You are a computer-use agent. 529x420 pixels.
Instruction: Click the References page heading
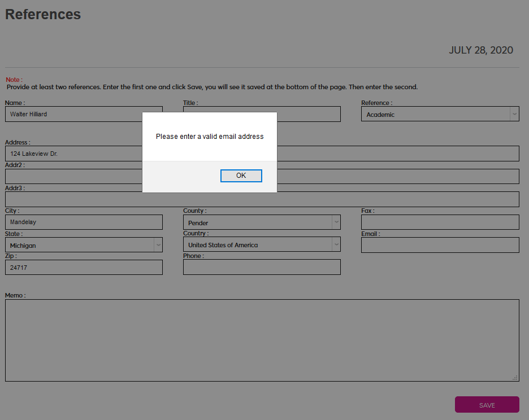click(43, 15)
